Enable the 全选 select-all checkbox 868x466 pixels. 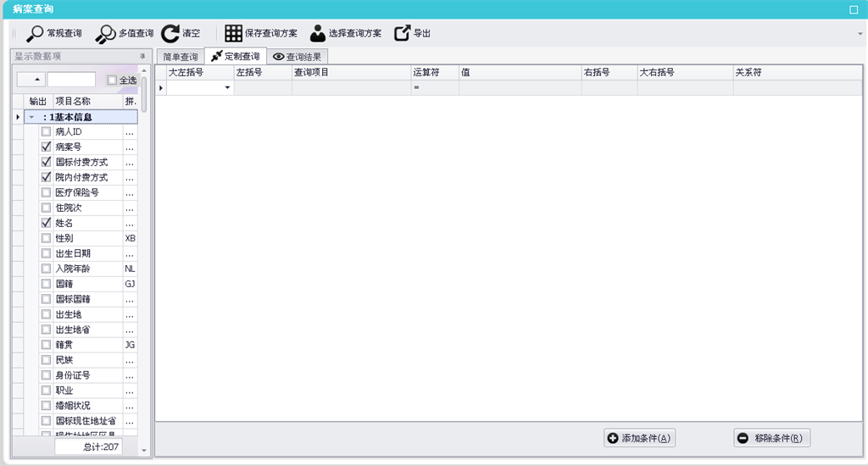point(112,80)
